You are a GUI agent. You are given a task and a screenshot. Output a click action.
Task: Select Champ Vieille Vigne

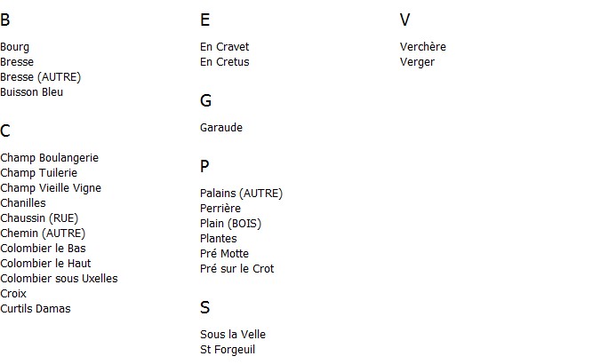tap(51, 188)
